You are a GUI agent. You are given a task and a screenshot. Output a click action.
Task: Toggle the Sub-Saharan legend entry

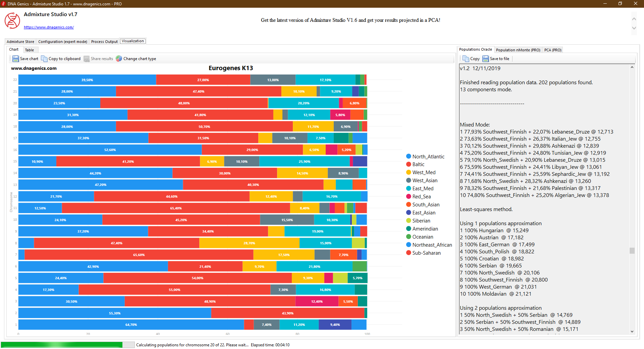(425, 253)
